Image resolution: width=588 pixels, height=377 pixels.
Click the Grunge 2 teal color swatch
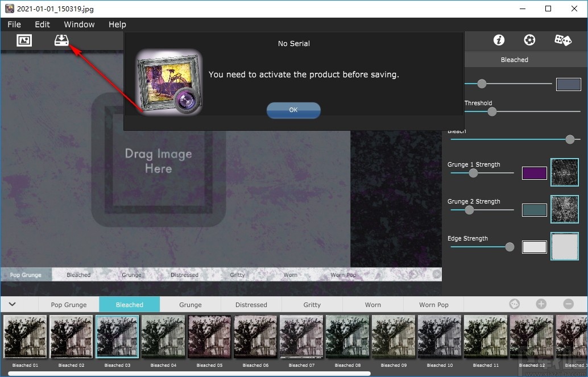pos(534,210)
